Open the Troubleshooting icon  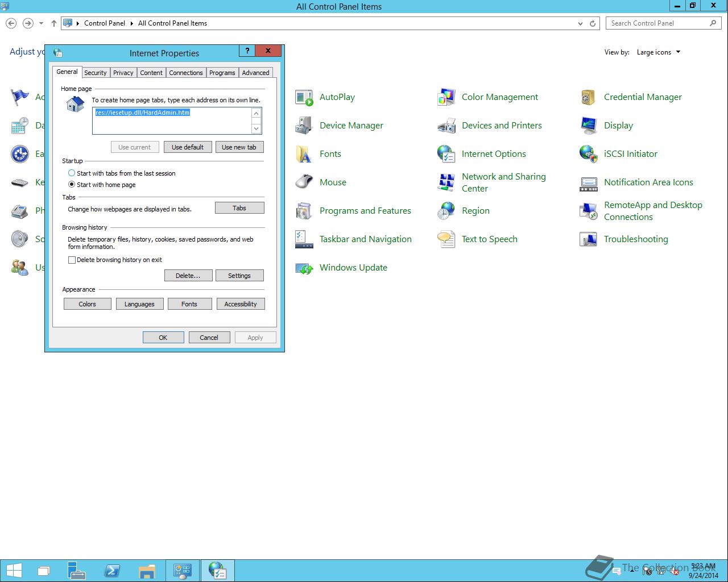[589, 239]
